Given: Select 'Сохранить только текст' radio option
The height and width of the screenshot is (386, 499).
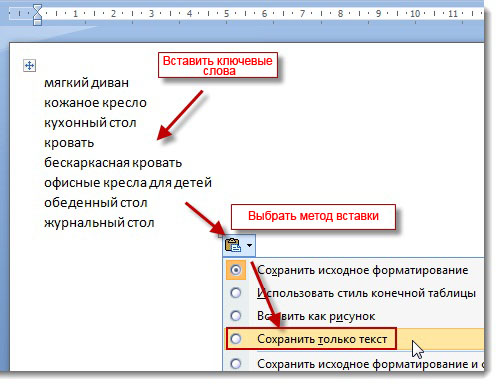Looking at the screenshot, I should point(236,339).
